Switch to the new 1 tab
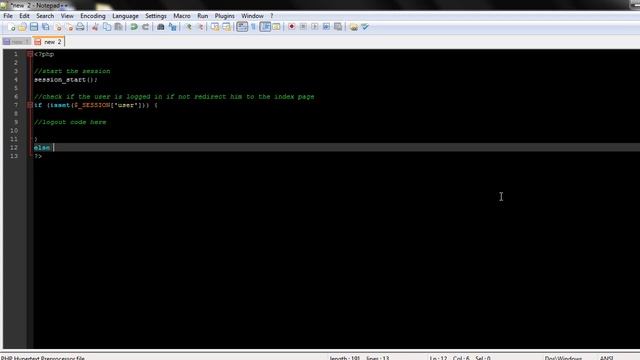This screenshot has height=360, width=640. click(x=16, y=42)
